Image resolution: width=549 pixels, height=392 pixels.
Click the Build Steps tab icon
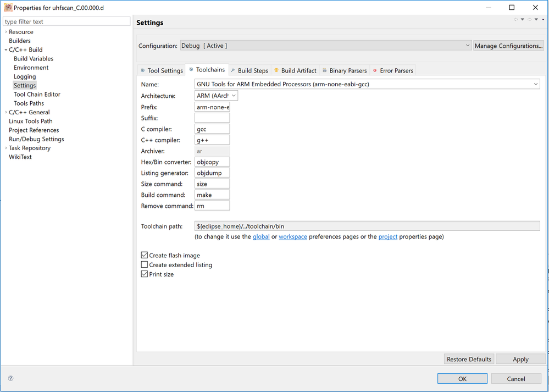point(233,70)
